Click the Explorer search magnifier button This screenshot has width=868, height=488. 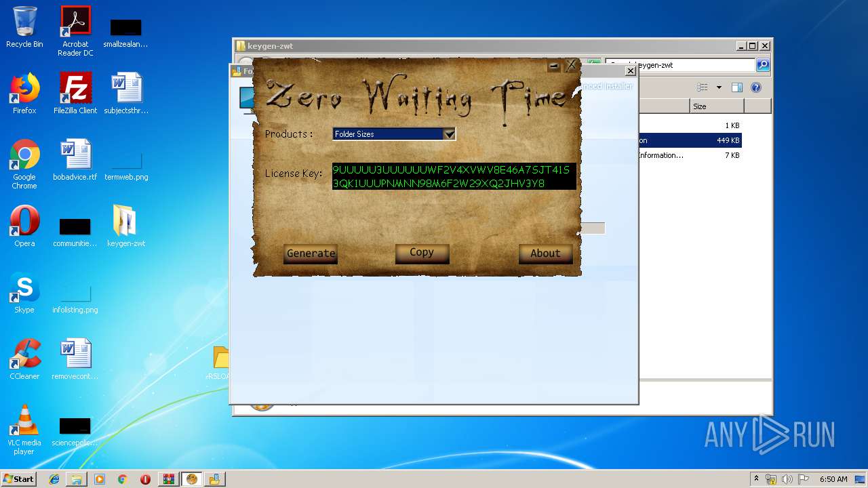[763, 65]
